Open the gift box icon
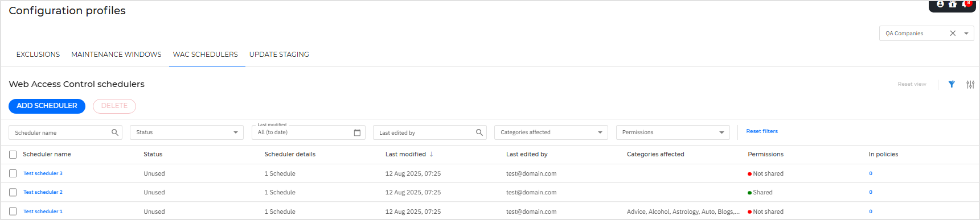This screenshot has height=220, width=980. coord(953,4)
